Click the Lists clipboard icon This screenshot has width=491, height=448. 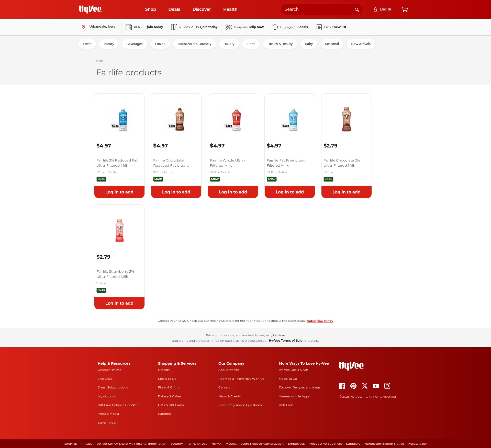(x=319, y=27)
